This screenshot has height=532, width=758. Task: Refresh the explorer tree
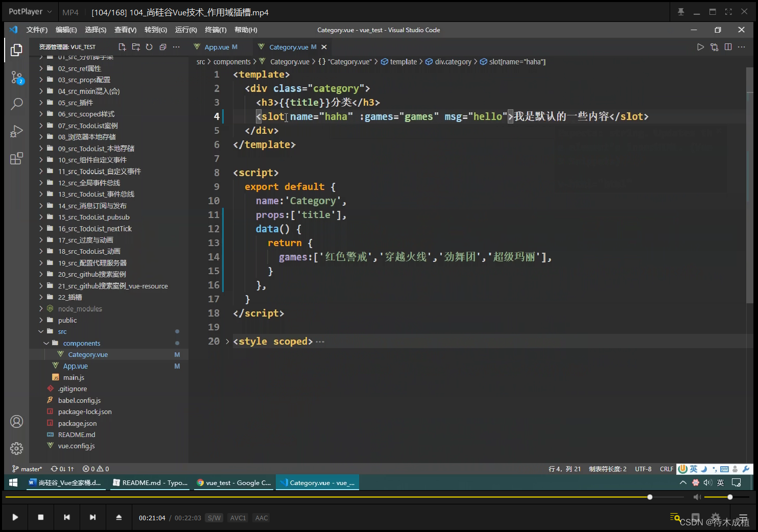149,47
